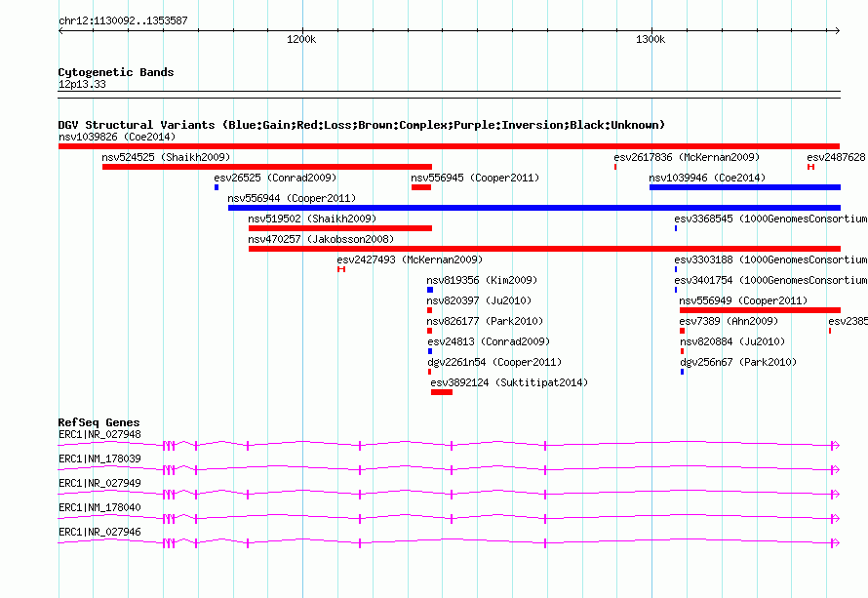Click the ERC1|NR_027946 transcript label
Viewport: 868px width, 598px height.
(x=99, y=532)
